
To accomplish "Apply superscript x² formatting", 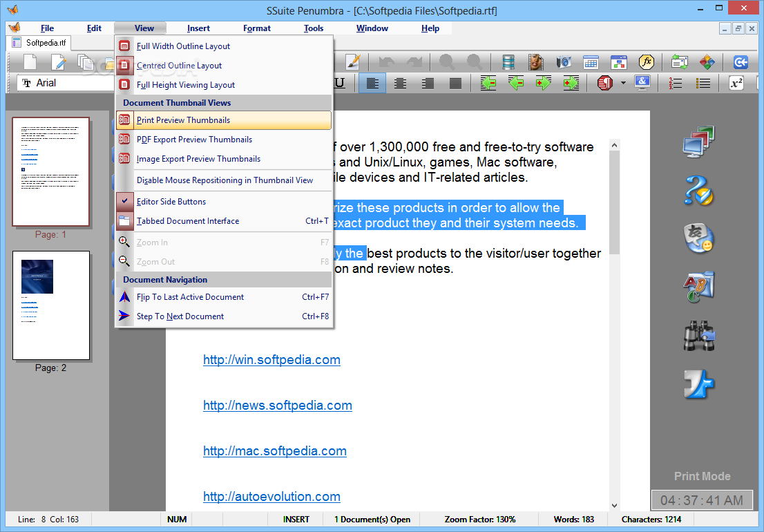I will click(736, 84).
